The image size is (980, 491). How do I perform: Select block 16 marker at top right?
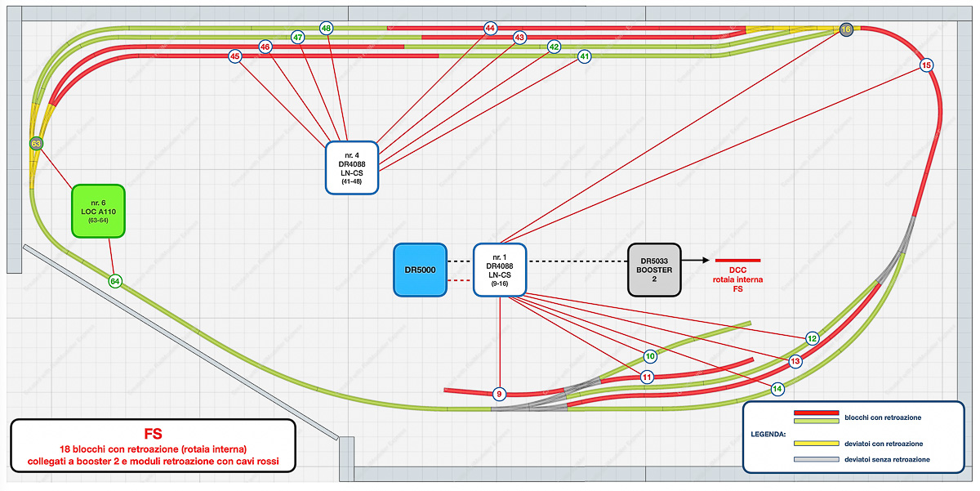pos(846,29)
